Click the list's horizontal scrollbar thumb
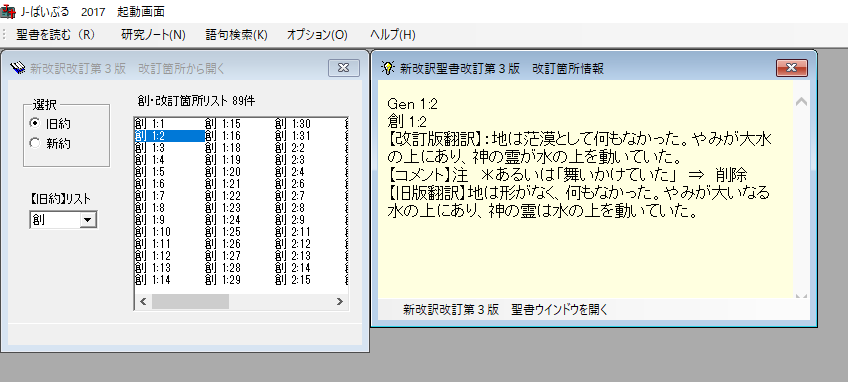Viewport: 848px width, 382px height. click(x=190, y=301)
